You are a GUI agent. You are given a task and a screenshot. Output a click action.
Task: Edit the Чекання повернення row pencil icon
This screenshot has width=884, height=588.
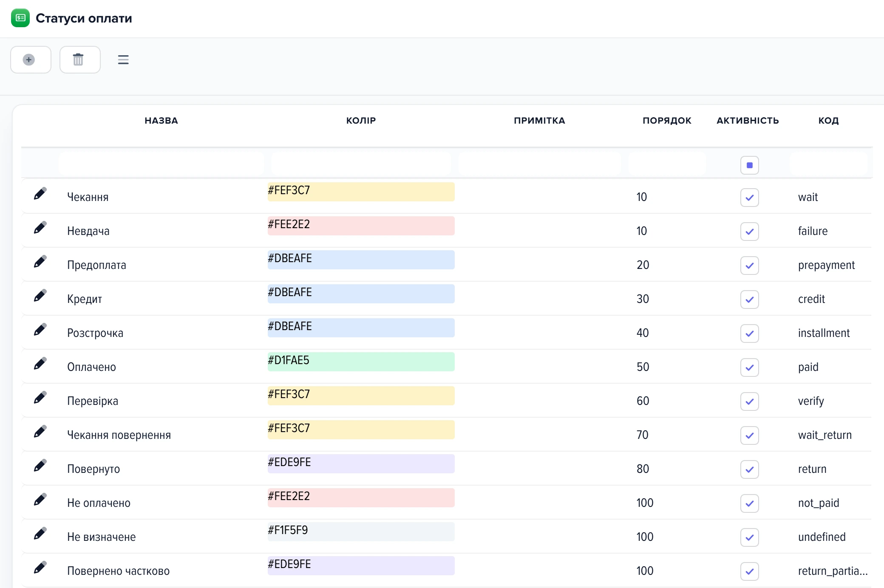[40, 432]
